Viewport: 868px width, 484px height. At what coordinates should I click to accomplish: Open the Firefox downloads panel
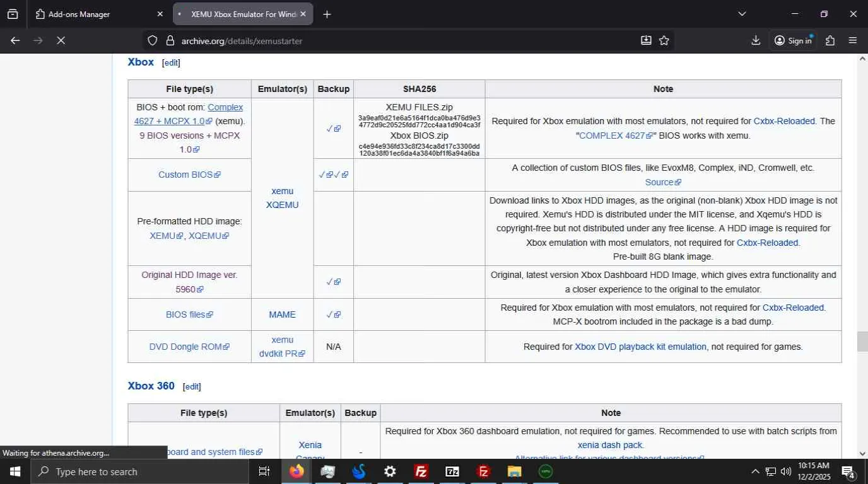click(x=756, y=40)
